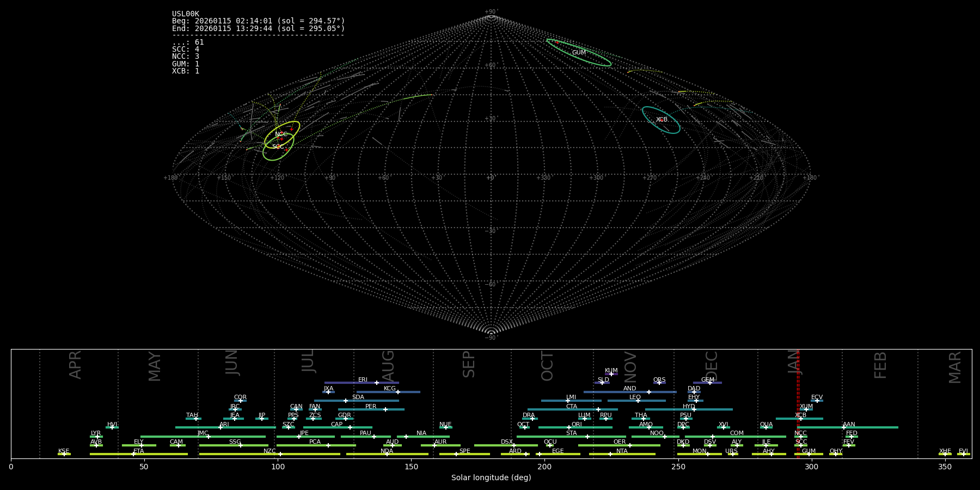Click the +90 latitude label above the map
This screenshot has height=490, width=980.
click(x=491, y=12)
